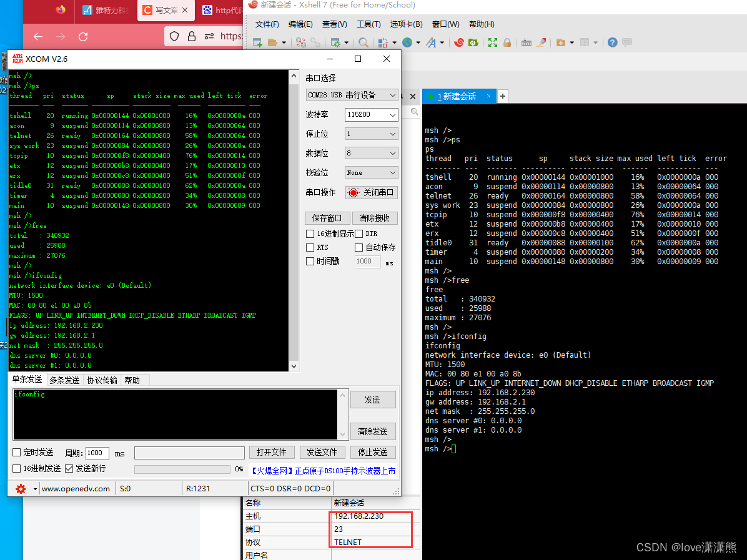
Task: Click the highlighter pen icon in Xshell
Action: coord(541,43)
